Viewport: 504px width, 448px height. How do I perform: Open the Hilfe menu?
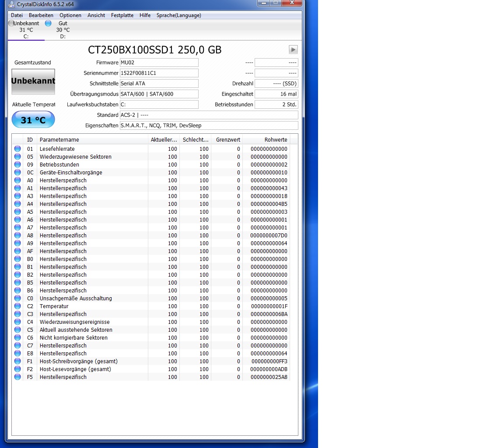[x=145, y=15]
